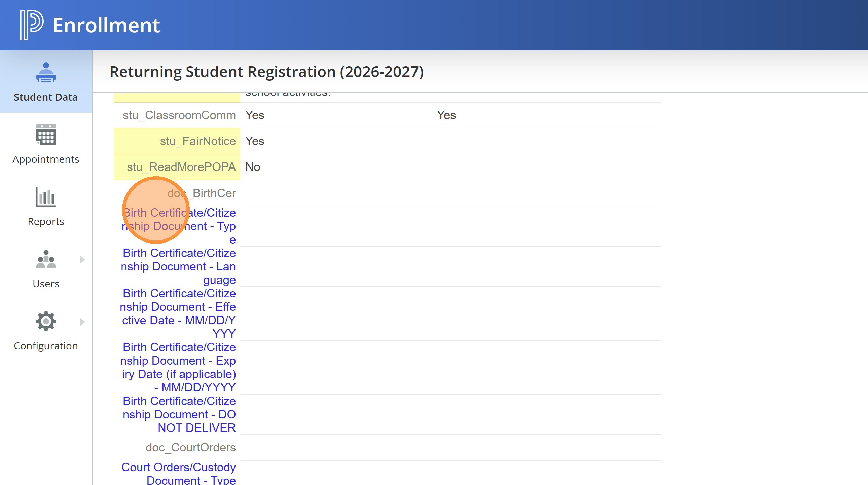Click the stu_FairNotice highlighted field label
The width and height of the screenshot is (868, 485).
point(197,141)
